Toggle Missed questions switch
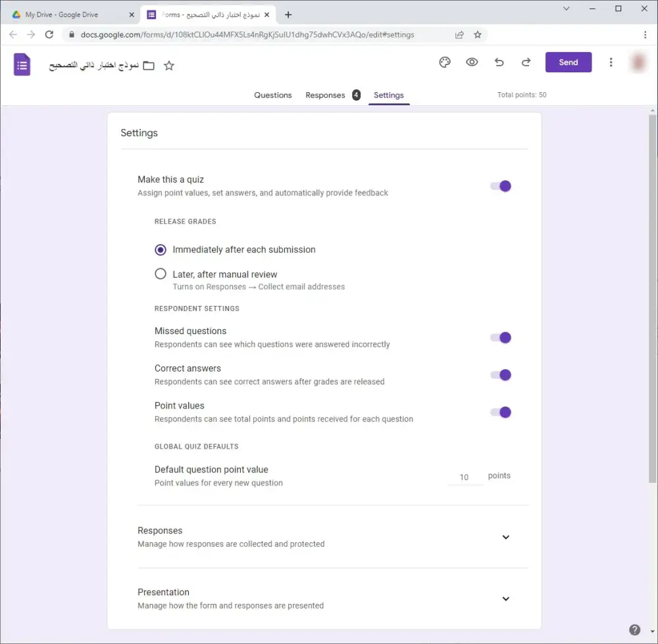Image resolution: width=658 pixels, height=644 pixels. coord(500,337)
